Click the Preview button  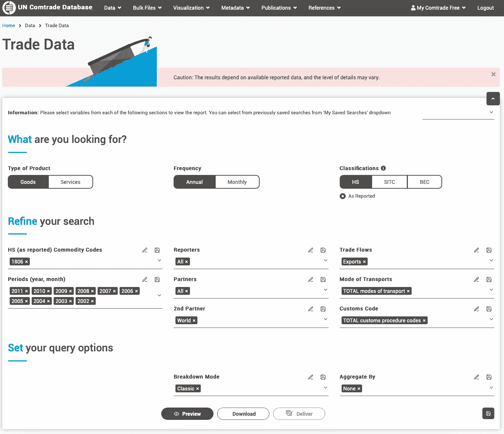[187, 414]
